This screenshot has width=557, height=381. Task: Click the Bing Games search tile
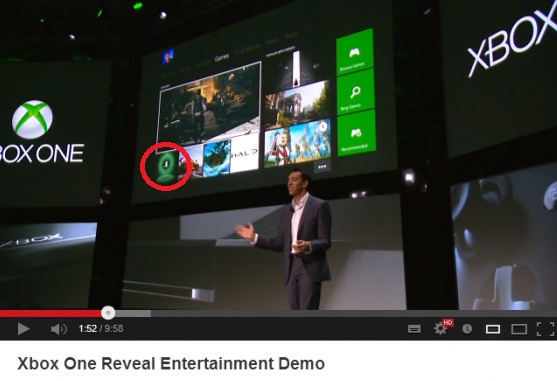tap(355, 93)
